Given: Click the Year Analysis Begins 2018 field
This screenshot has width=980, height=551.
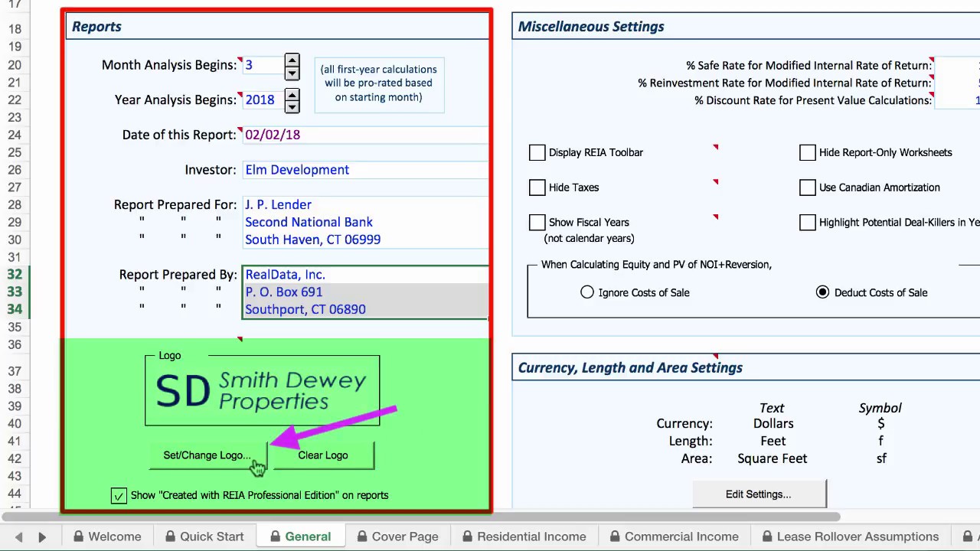Looking at the screenshot, I should coord(263,99).
